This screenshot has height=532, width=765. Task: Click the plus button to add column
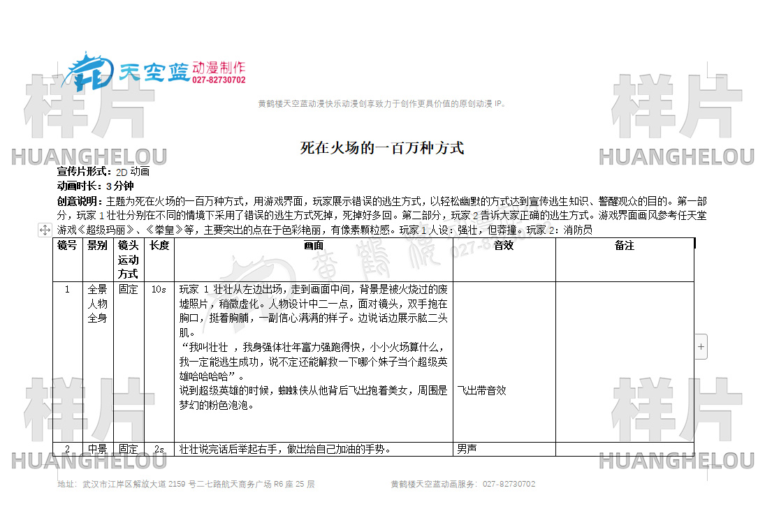[x=701, y=347]
